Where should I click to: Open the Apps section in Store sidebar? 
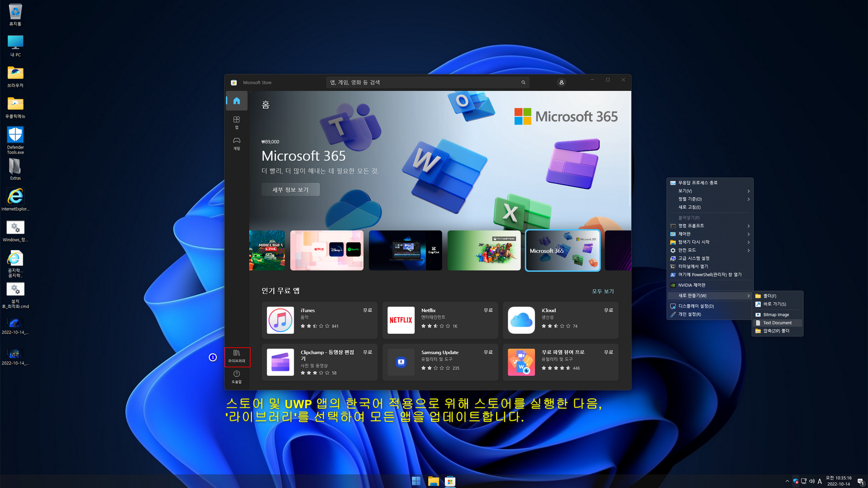tap(237, 123)
